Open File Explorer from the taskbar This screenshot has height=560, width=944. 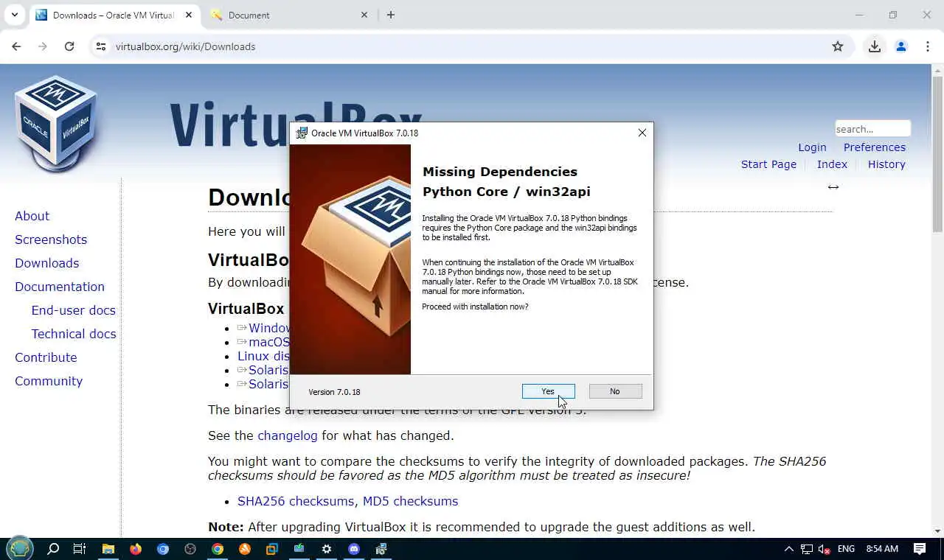(108, 549)
